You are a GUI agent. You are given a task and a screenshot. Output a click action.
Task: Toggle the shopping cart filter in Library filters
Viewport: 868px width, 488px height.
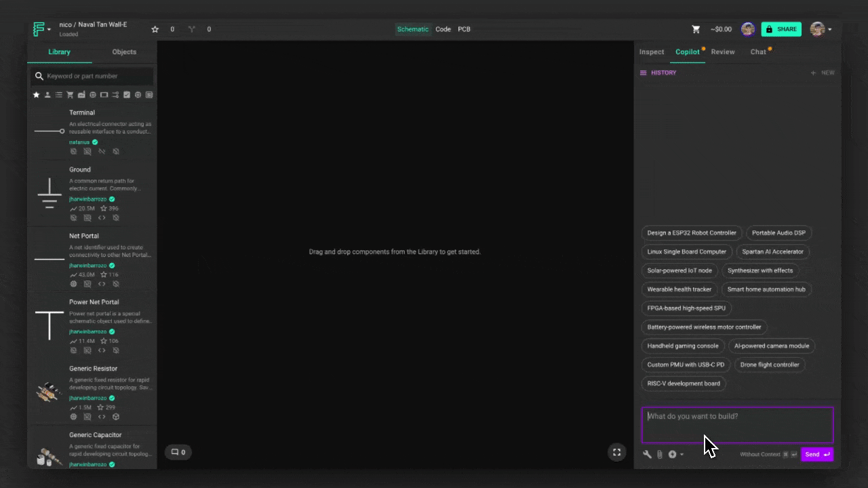[x=70, y=95]
